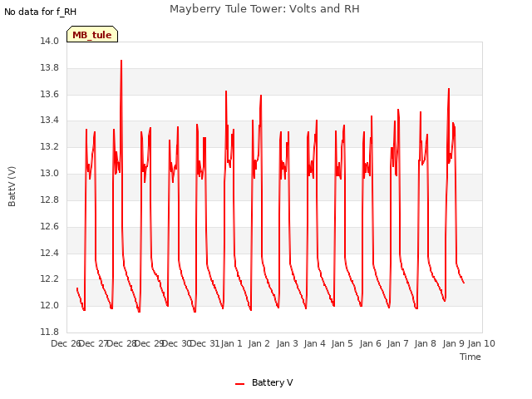532x399 pixels.
Task: Click the 12.6 y-axis tick label
Action: [x=50, y=226]
